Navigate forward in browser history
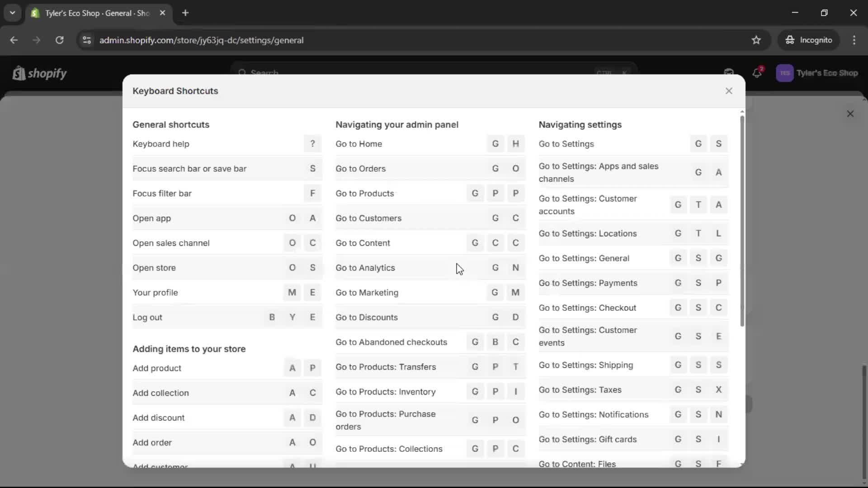The width and height of the screenshot is (868, 488). pyautogui.click(x=36, y=40)
